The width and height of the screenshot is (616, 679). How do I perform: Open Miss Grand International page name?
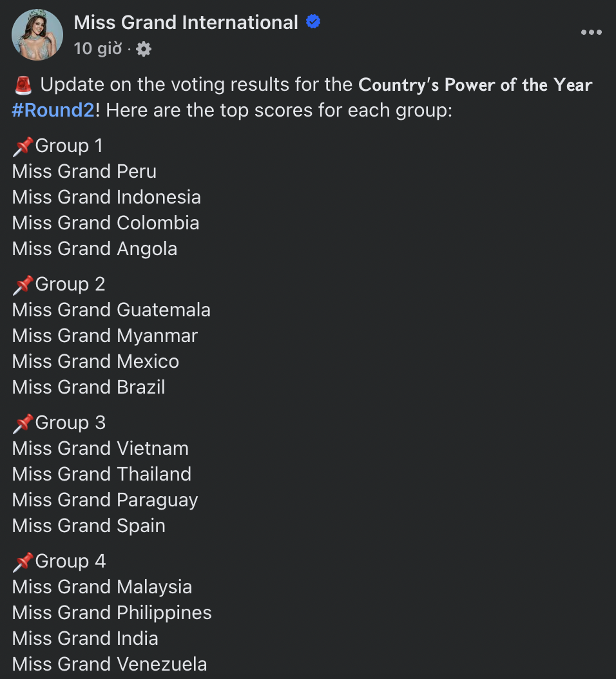click(186, 22)
